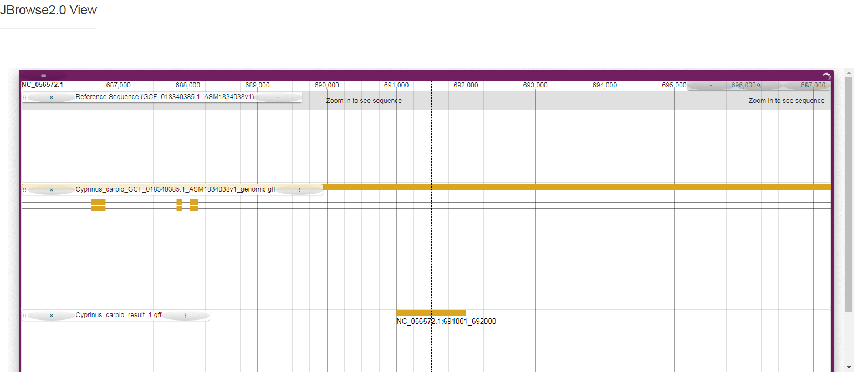Remove the Cyprinus_carpio_result_1.gff track

coord(52,315)
